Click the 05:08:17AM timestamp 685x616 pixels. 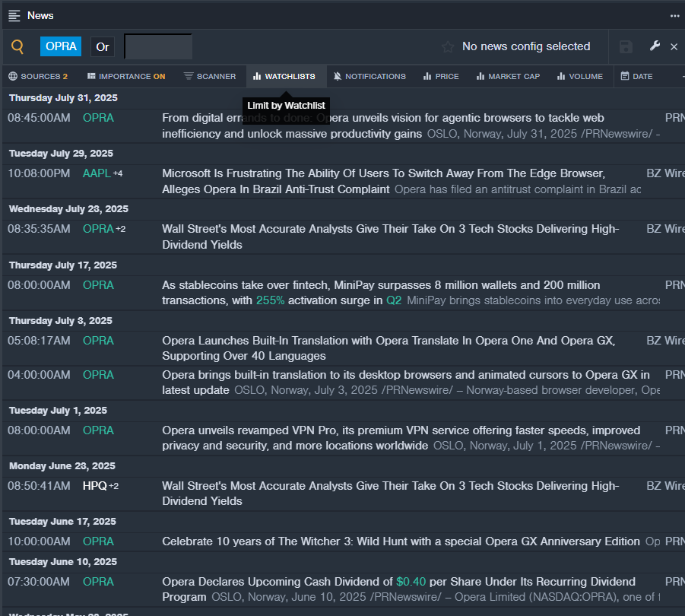pos(39,341)
